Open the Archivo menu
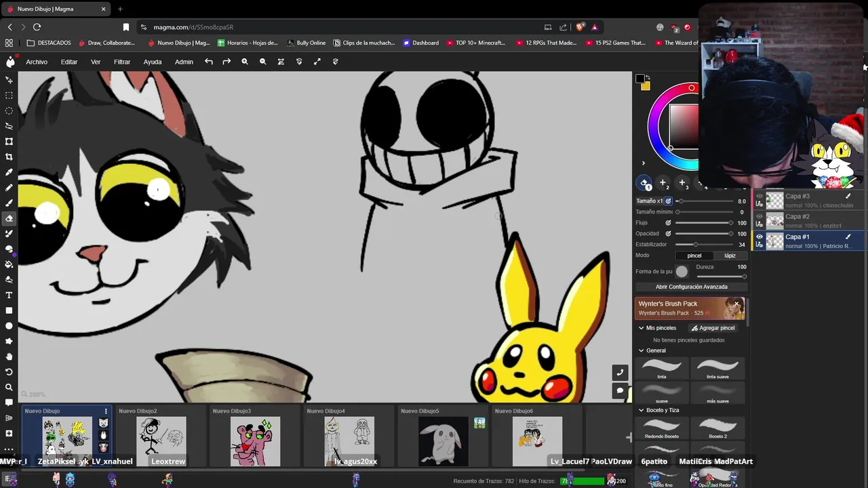 (37, 62)
